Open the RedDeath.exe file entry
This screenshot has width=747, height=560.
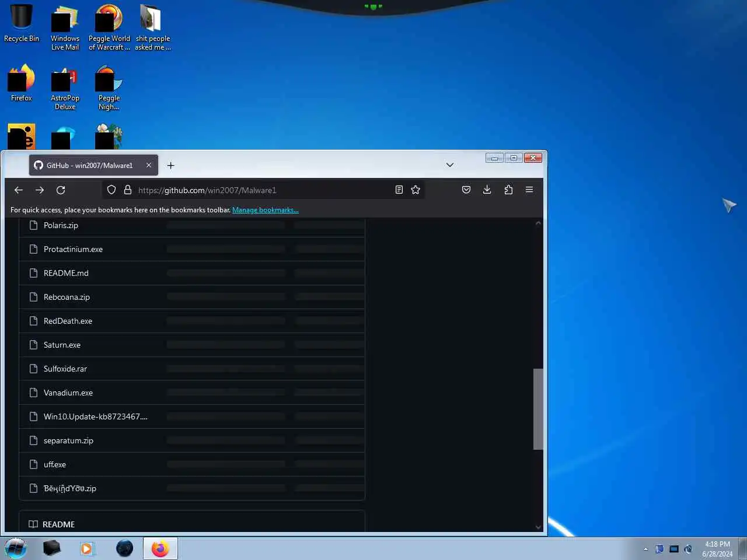pyautogui.click(x=68, y=321)
